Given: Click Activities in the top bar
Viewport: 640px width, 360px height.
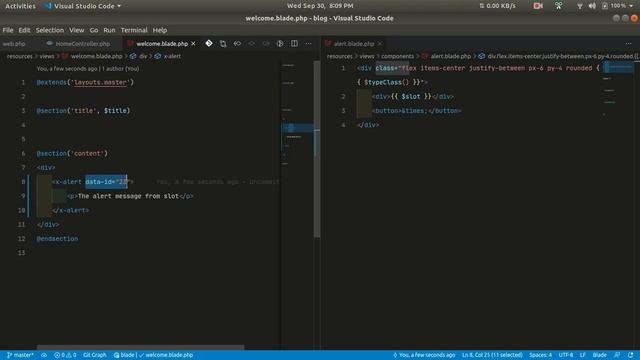Looking at the screenshot, I should coord(20,6).
